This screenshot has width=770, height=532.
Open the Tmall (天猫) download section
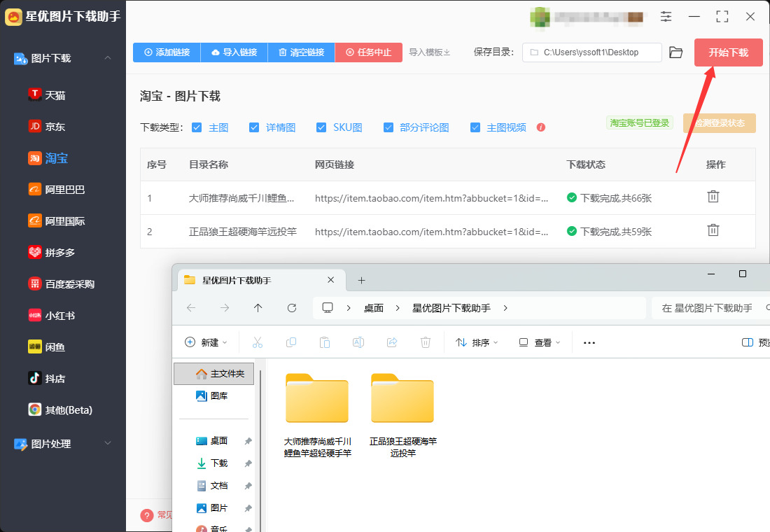(x=47, y=94)
